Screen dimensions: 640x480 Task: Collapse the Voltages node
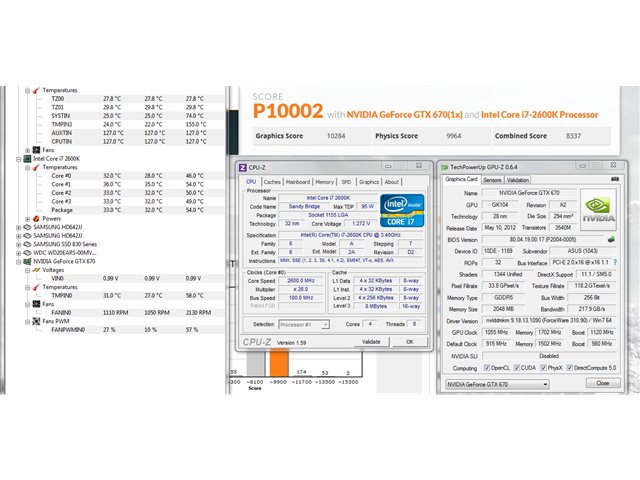(27, 270)
